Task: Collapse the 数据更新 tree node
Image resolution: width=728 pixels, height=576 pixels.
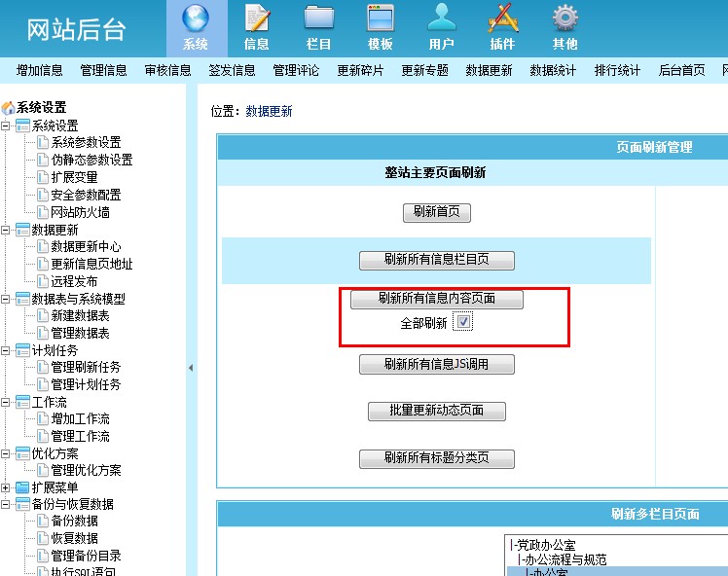Action: tap(7, 230)
